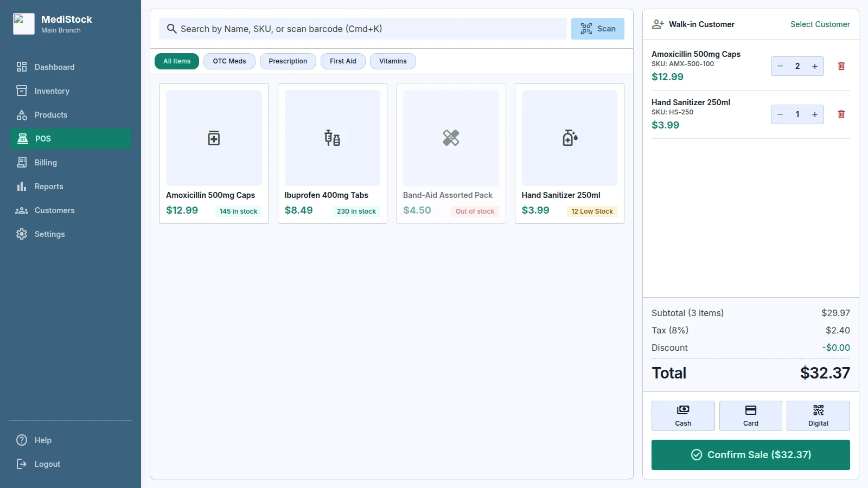This screenshot has width=868, height=488.
Task: Remove Amoxicillin from cart with trash icon
Action: point(841,66)
